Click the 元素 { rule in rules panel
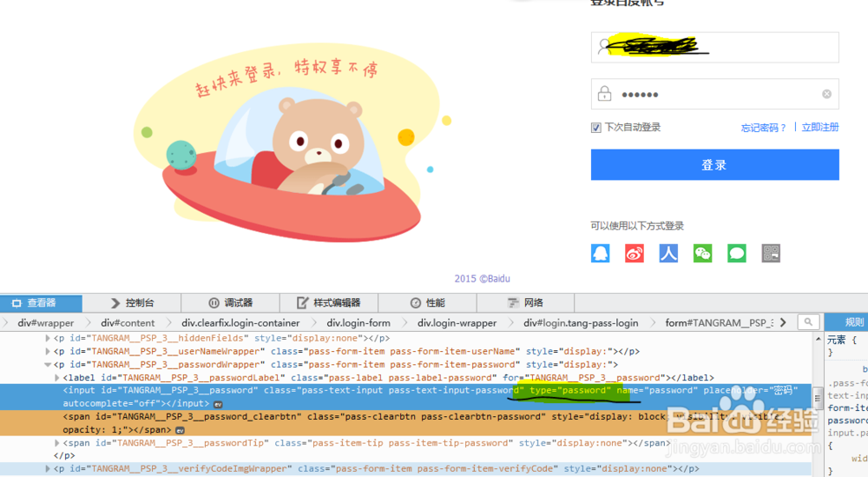 (841, 341)
